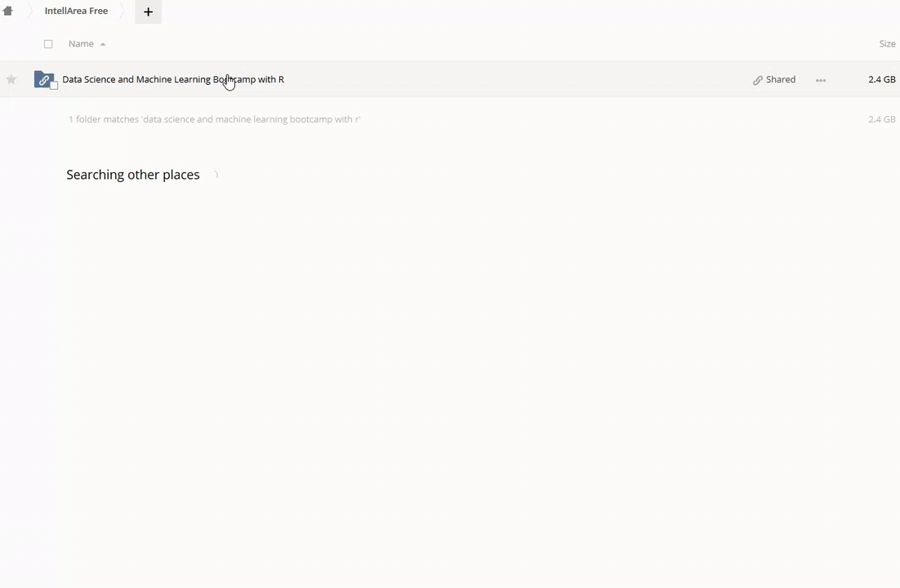Screen dimensions: 900x588
Task: Click the breadcrumb separator after IntellArea Free
Action: click(x=122, y=11)
